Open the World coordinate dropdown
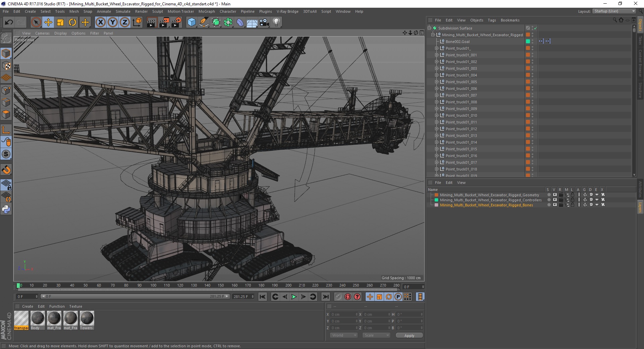Viewport: 644px width, 349px height. [x=344, y=335]
